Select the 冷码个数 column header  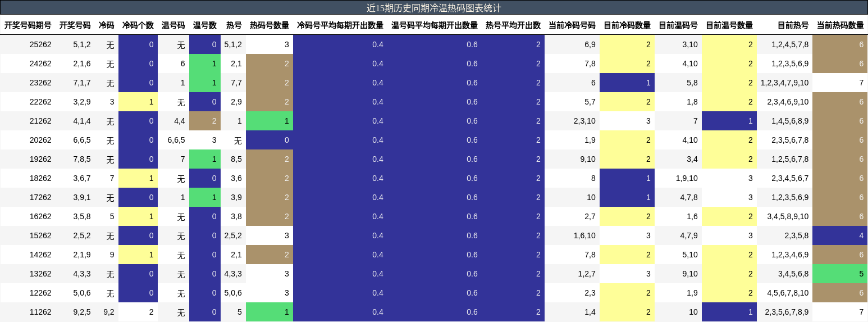[138, 25]
